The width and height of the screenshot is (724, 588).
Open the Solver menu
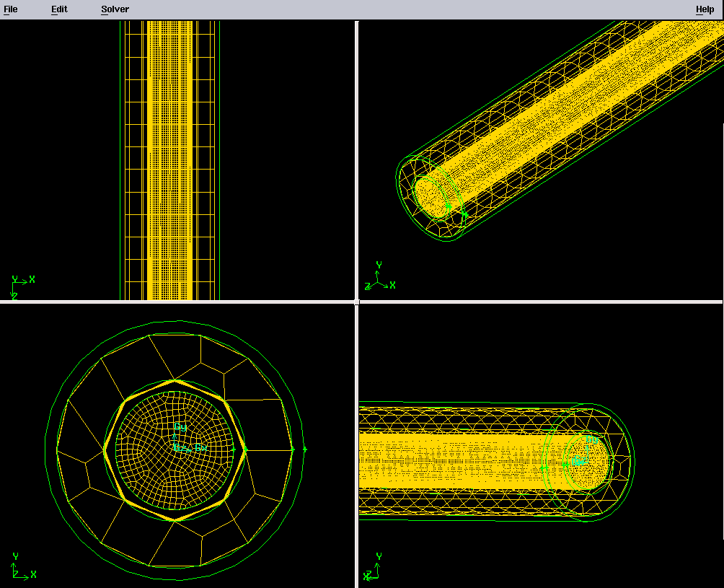pyautogui.click(x=115, y=9)
